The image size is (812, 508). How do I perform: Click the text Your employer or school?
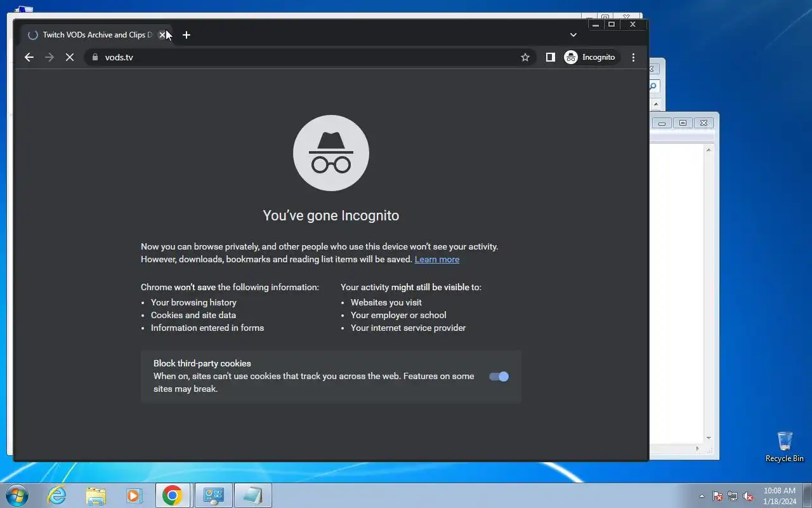(398, 315)
